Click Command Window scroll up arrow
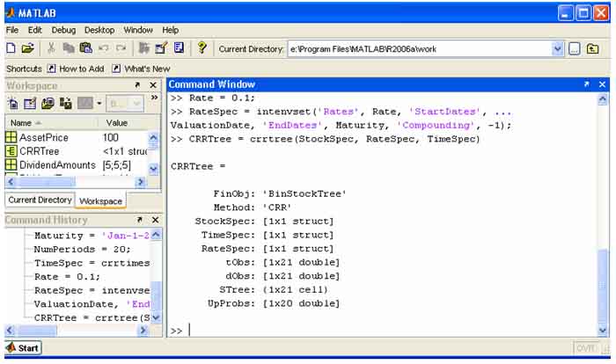Screen dimensions: 616x364 coord(602,100)
